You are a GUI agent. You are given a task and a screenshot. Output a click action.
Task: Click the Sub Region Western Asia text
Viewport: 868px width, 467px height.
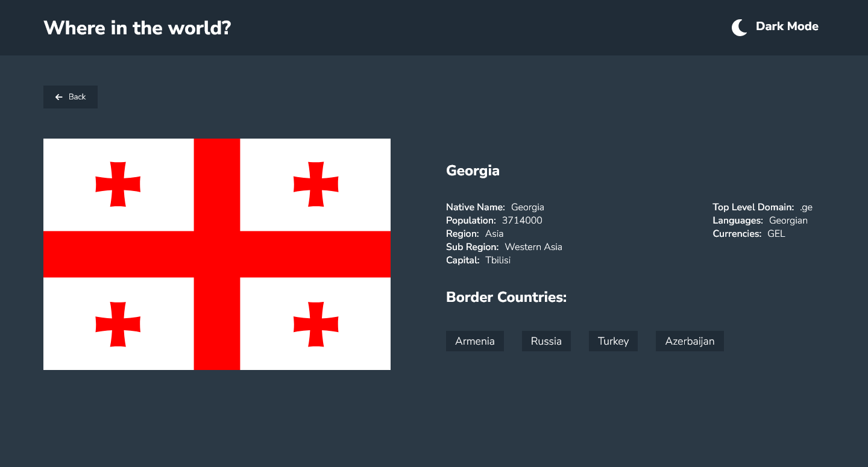click(x=533, y=246)
